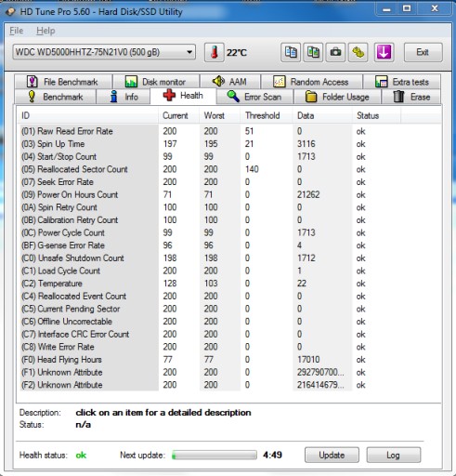Click the light bulb Benchmark icon

coord(32,97)
